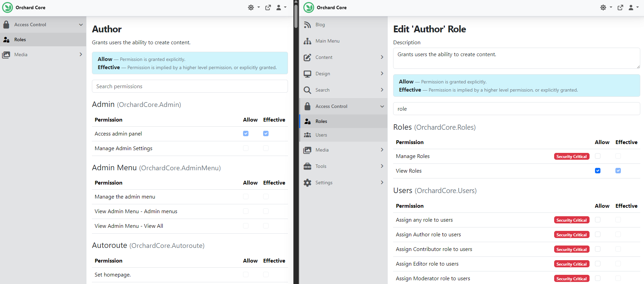Open the Main Menu item
Screen dimensions: 644x284
point(343,41)
